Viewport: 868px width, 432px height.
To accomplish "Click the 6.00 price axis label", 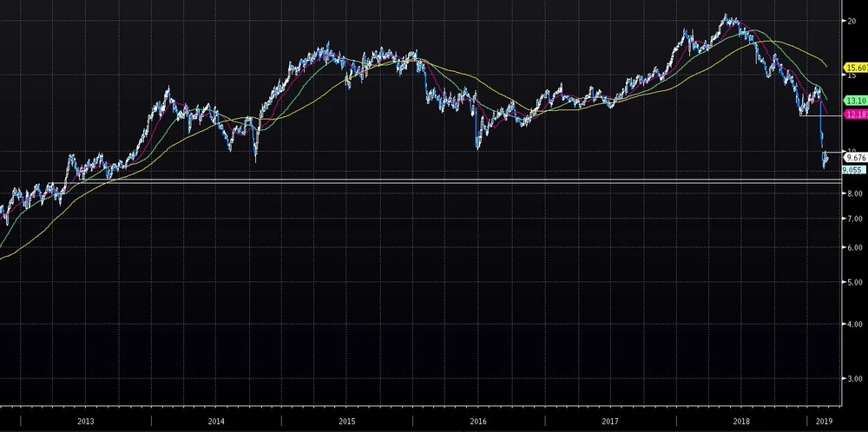I will coord(854,249).
